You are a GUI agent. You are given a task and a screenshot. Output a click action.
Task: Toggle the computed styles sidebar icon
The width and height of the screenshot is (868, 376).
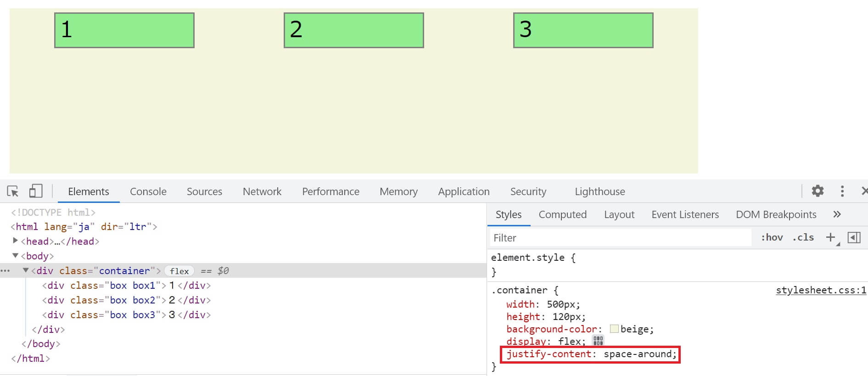[x=854, y=237]
